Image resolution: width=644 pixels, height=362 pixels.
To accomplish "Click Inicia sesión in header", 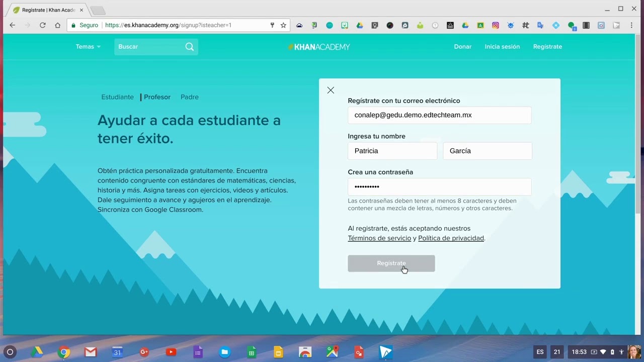I will click(x=502, y=47).
